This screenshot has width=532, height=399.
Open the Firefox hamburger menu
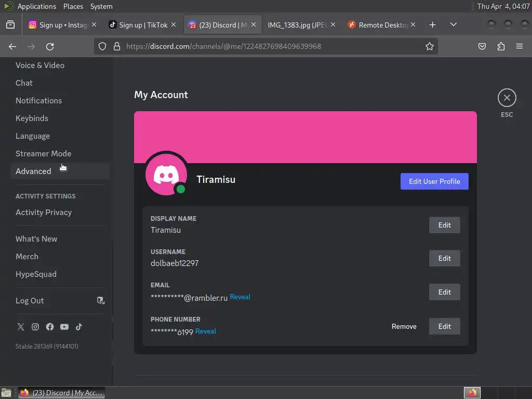520,46
